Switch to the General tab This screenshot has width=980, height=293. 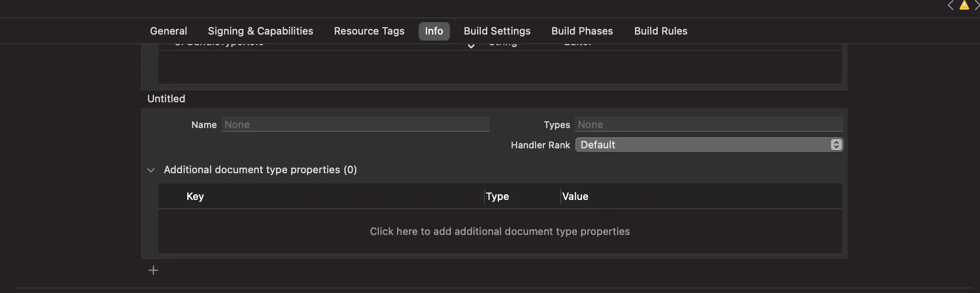[168, 31]
